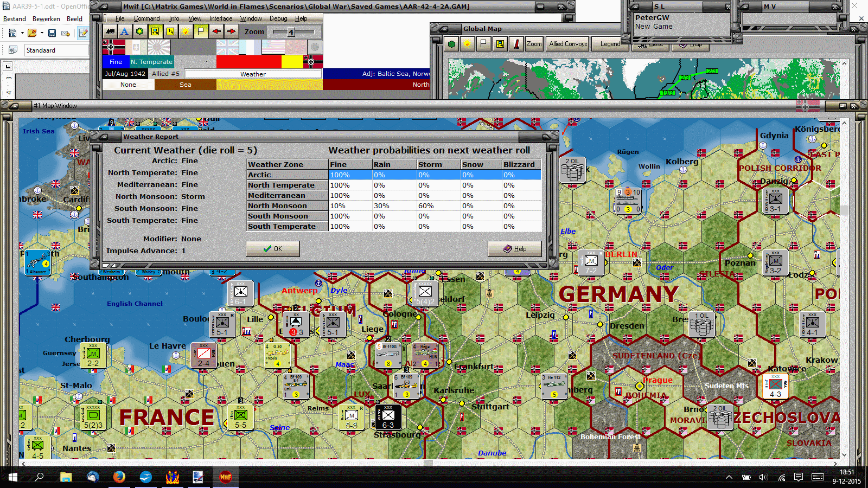The height and width of the screenshot is (488, 868).
Task: Click the locomotive icon in MWiF toolbar
Action: (110, 31)
